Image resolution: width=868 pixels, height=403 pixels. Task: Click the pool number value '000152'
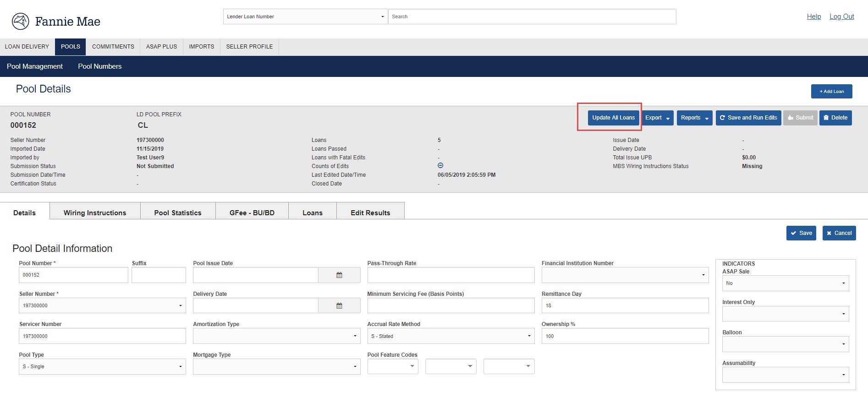23,125
